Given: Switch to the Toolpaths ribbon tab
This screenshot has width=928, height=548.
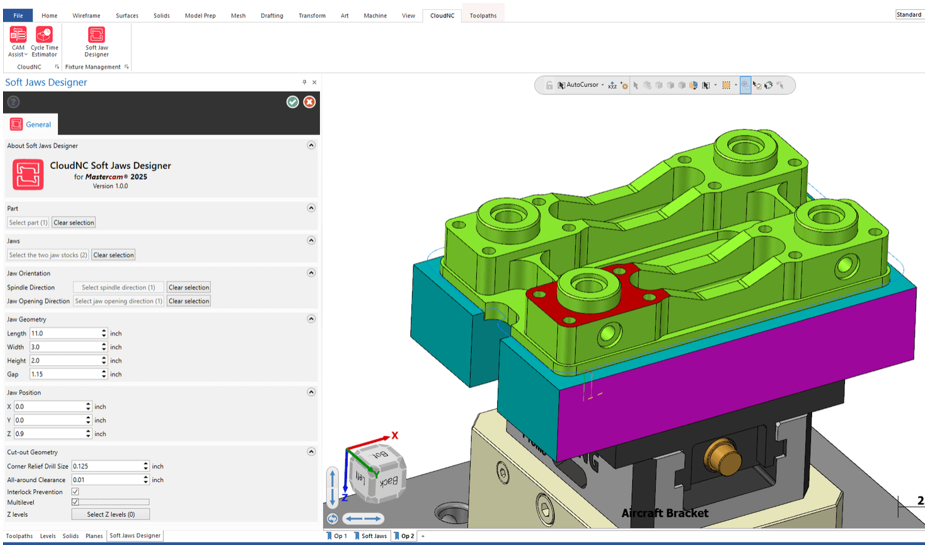Looking at the screenshot, I should point(483,16).
